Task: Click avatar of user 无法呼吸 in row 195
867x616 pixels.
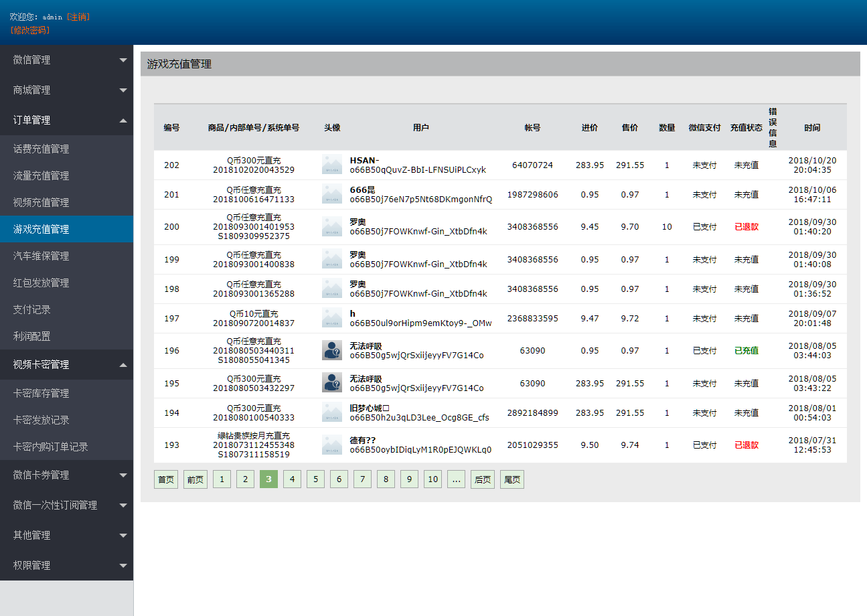Action: (332, 383)
